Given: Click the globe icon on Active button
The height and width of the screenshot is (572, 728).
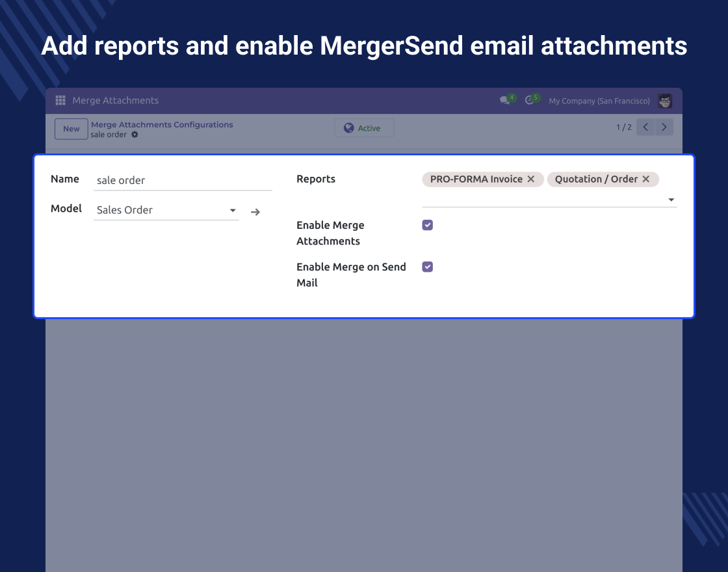Looking at the screenshot, I should tap(348, 128).
